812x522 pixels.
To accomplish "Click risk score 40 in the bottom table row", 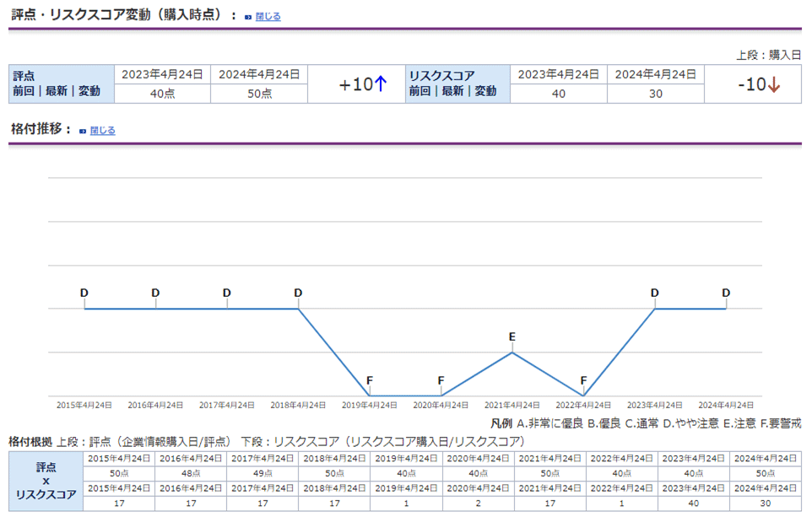I will click(694, 503).
